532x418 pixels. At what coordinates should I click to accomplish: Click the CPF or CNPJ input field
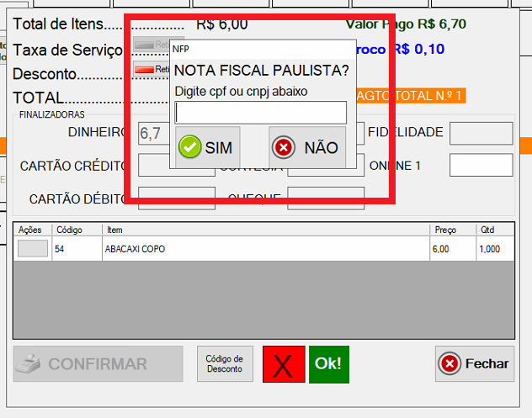pos(261,113)
